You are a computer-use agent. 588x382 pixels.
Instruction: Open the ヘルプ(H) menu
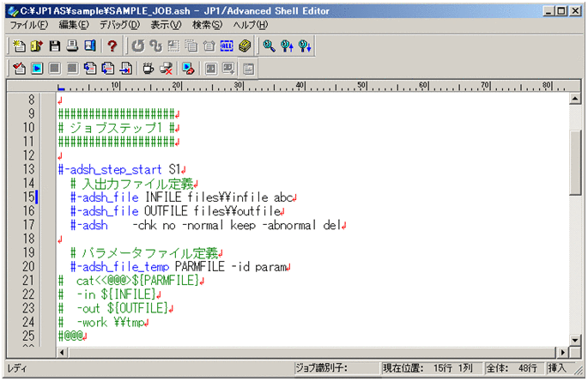tap(251, 25)
